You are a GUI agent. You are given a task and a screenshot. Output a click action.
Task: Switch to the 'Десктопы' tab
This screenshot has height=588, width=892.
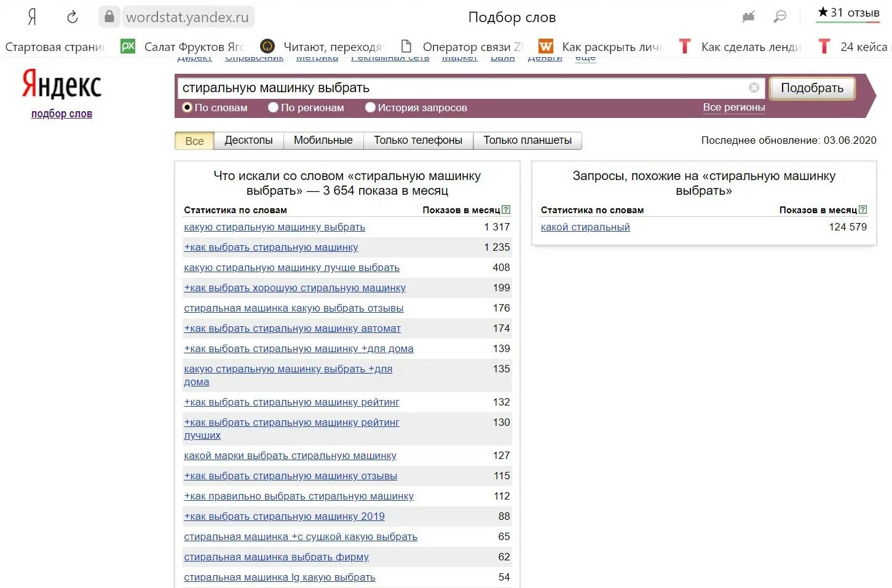[x=248, y=140]
